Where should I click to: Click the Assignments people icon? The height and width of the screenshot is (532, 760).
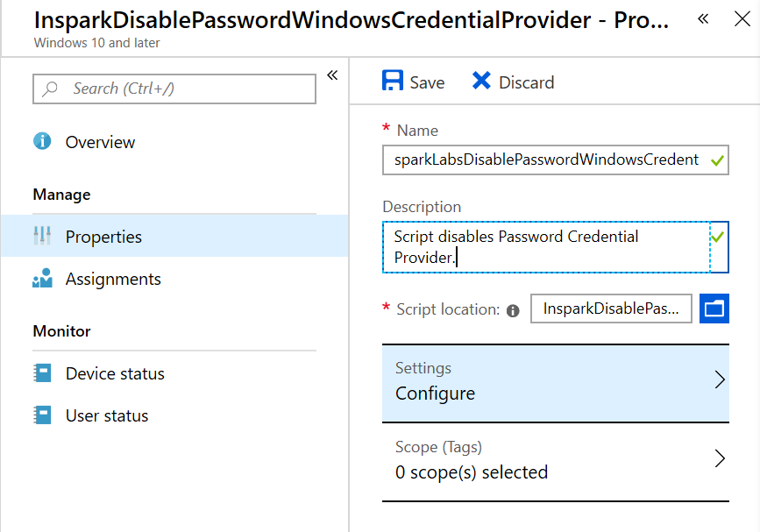[42, 279]
